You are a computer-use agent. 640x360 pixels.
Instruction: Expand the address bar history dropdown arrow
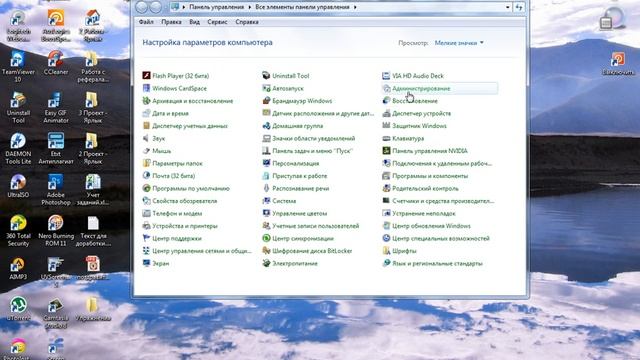(x=507, y=7)
